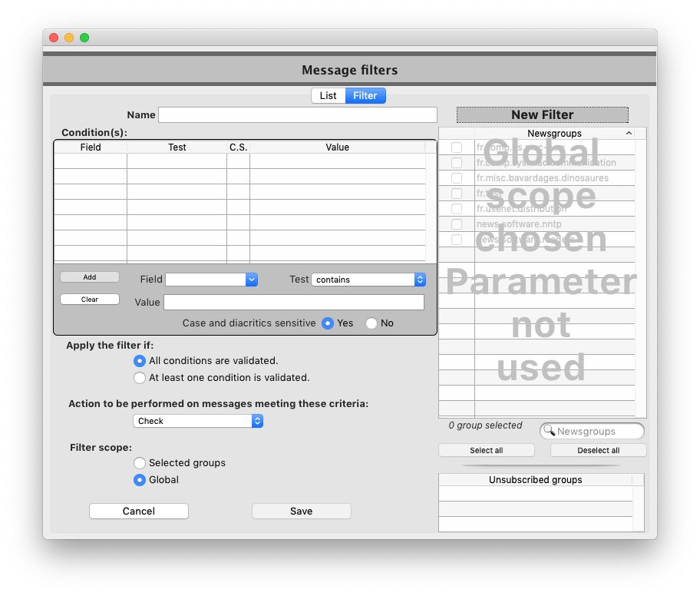The width and height of the screenshot is (700, 596).
Task: Cancel the filter editing
Action: tap(138, 511)
